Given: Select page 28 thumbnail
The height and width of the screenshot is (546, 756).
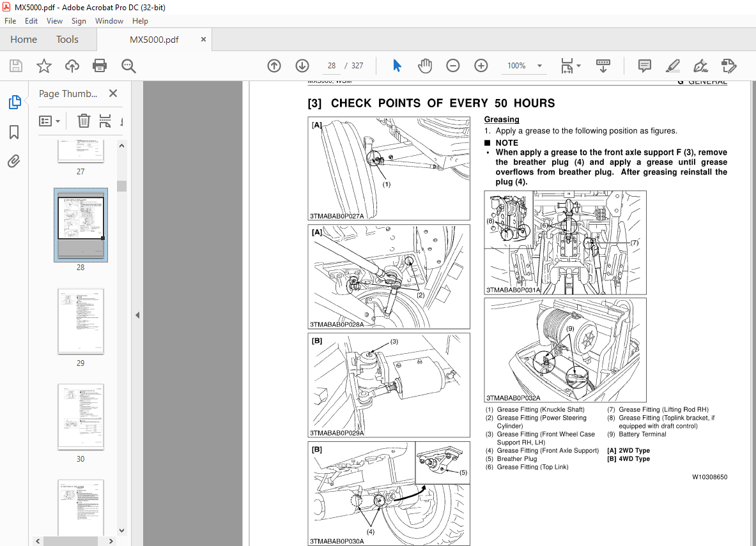Looking at the screenshot, I should [81, 225].
